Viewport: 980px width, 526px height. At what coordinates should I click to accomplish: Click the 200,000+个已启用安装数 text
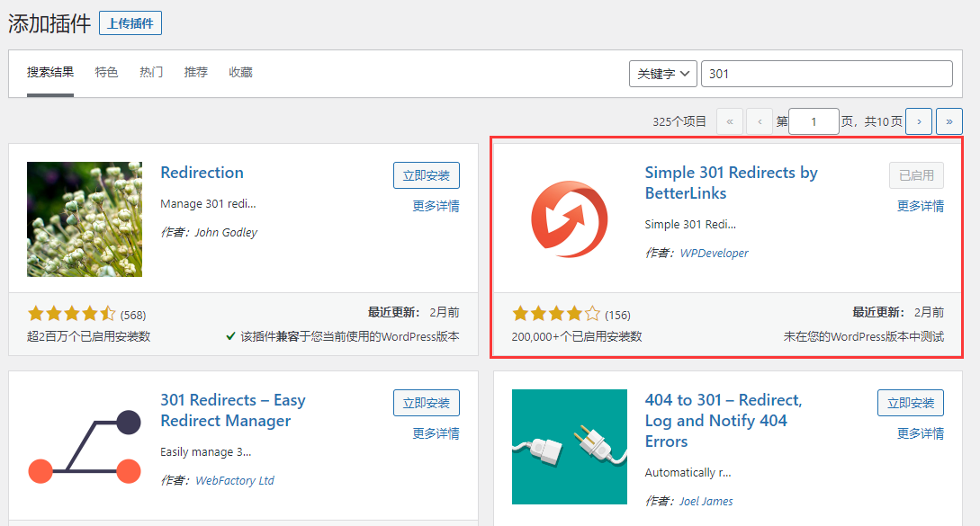pyautogui.click(x=577, y=336)
